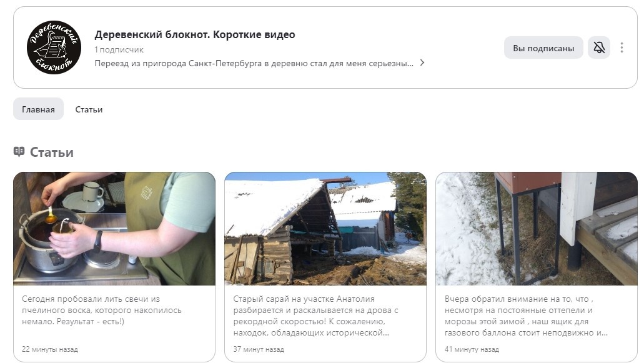Switch to the Главная tab
This screenshot has width=644, height=363.
point(38,109)
